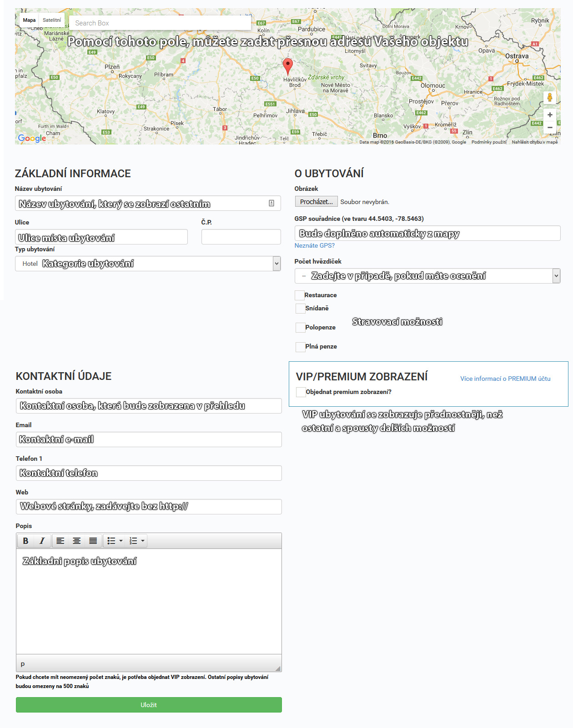This screenshot has width=573, height=728.
Task: Click the Olomouc label on map
Action: (433, 85)
